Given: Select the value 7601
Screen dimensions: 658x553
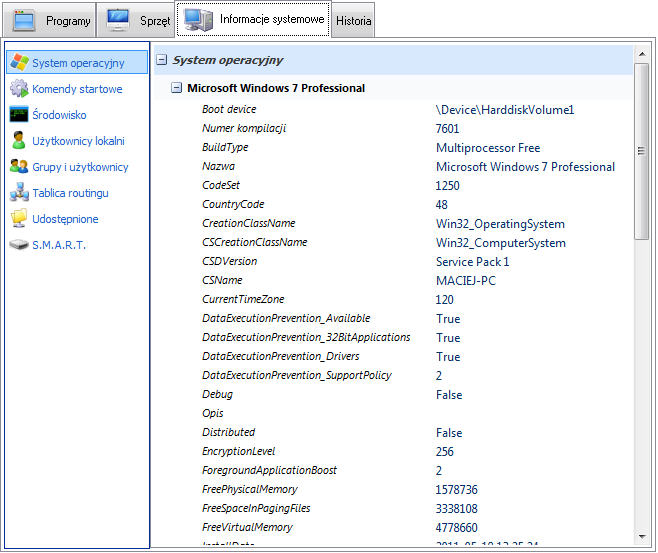Looking at the screenshot, I should click(x=447, y=129).
